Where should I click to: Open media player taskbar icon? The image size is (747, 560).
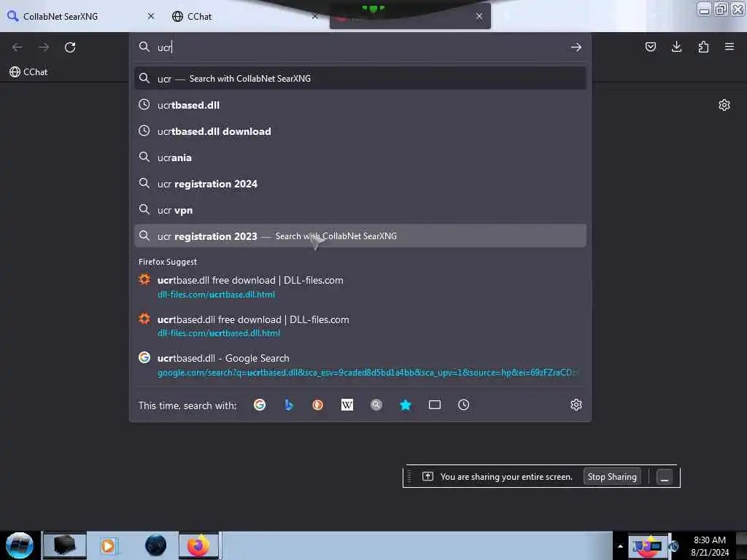[x=108, y=545]
